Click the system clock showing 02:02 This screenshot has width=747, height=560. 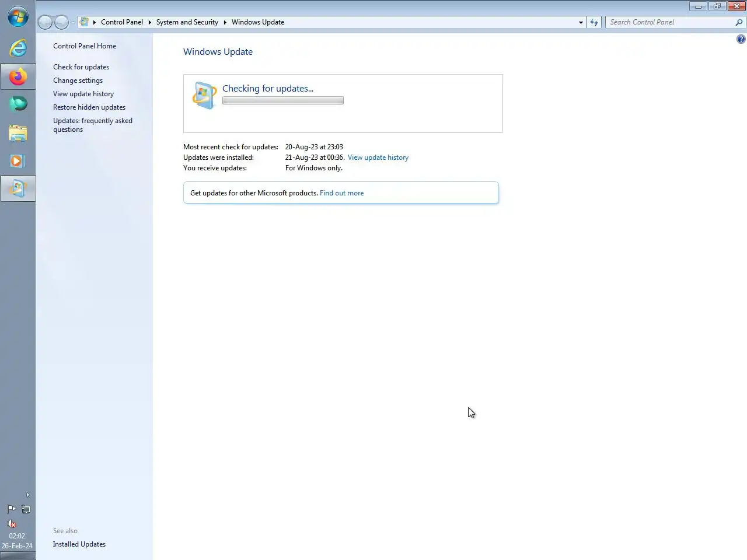pyautogui.click(x=17, y=535)
